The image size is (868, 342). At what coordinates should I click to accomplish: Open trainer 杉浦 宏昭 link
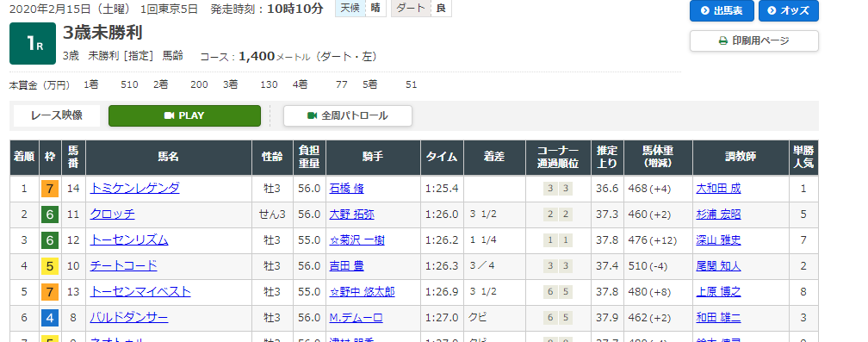(x=718, y=215)
